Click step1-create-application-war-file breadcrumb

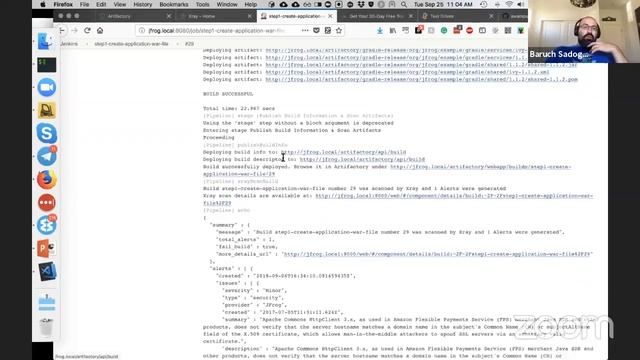[x=131, y=44]
